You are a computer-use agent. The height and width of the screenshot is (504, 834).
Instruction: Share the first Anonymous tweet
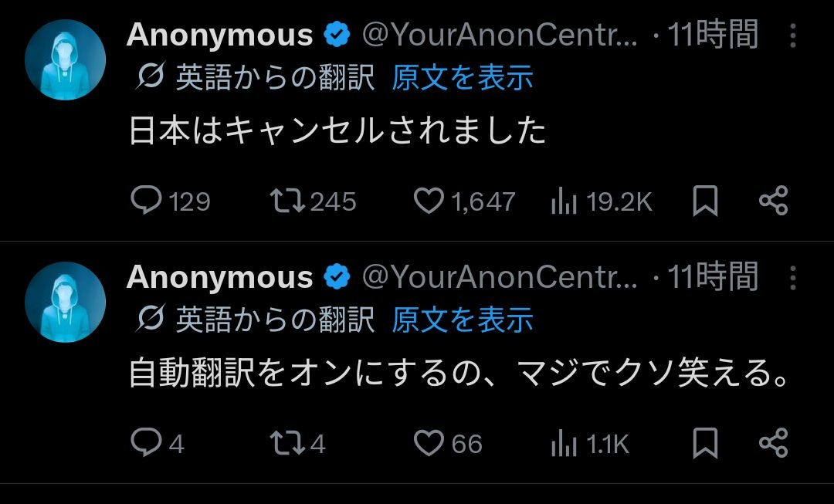[773, 201]
